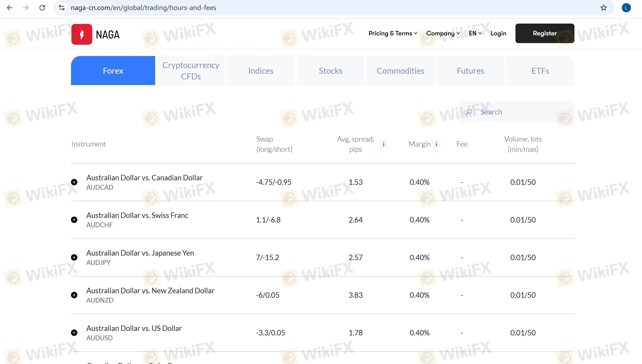Click the Margin column header

420,144
